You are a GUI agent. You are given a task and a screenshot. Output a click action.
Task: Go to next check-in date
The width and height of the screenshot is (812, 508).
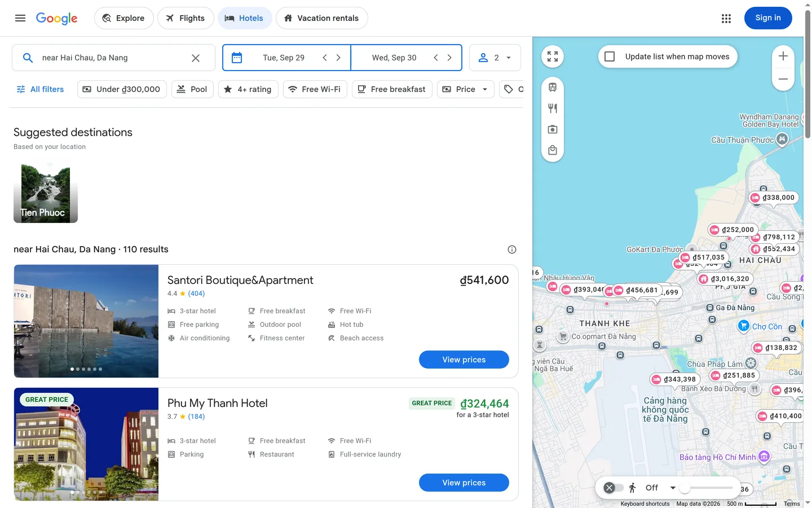(x=338, y=58)
